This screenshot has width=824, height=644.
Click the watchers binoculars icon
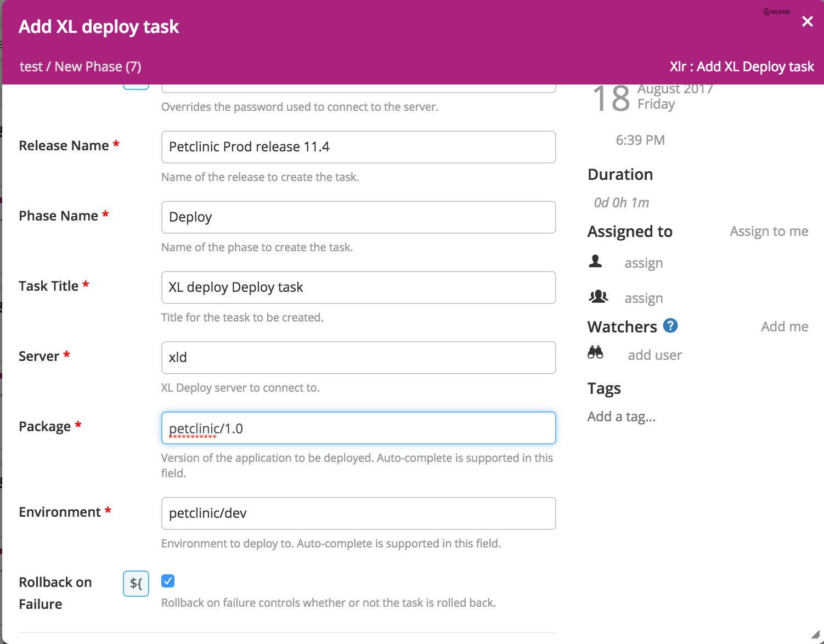[595, 352]
